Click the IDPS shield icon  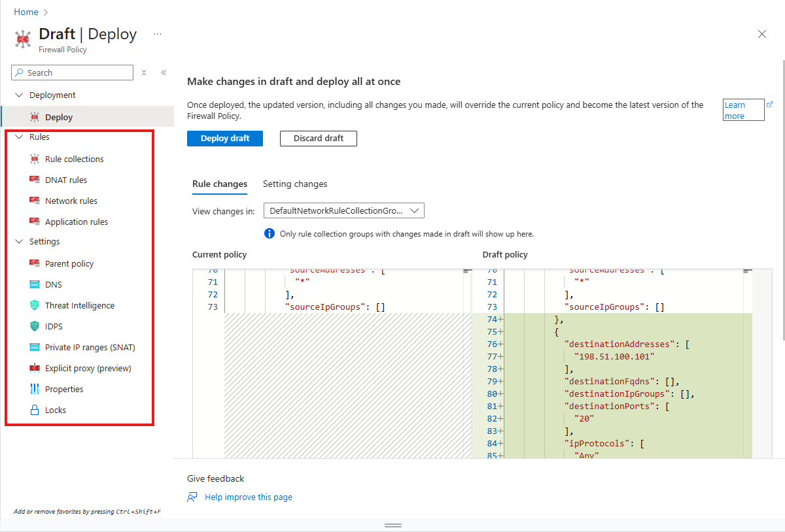[35, 326]
